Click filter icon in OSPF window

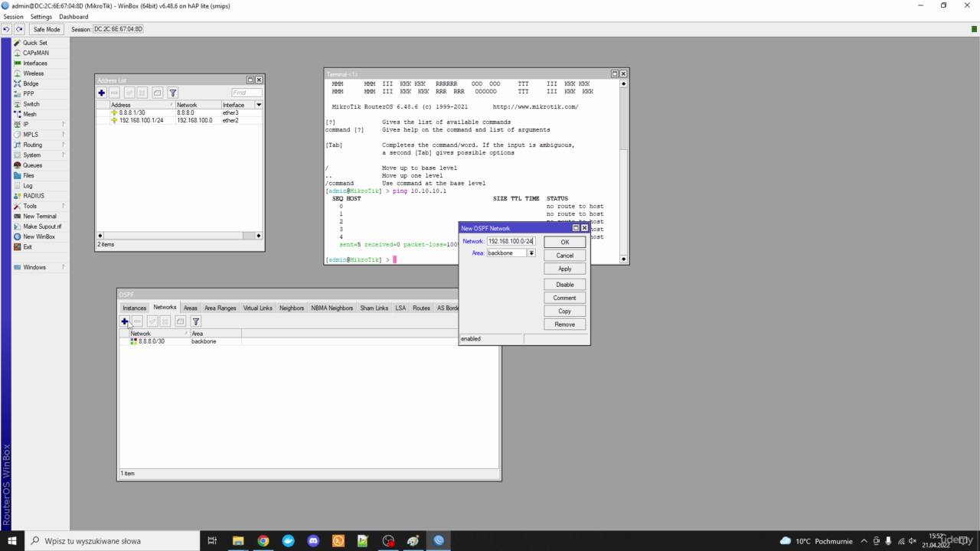[x=196, y=321]
